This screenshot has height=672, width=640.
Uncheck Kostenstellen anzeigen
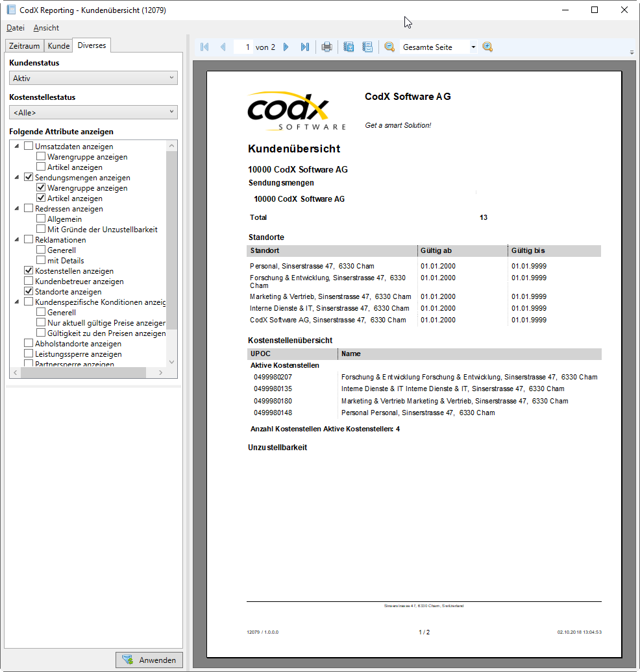(x=29, y=270)
